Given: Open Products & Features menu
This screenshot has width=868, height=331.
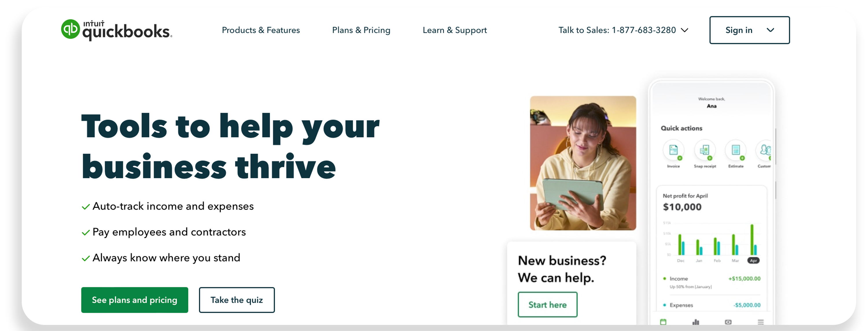Looking at the screenshot, I should [x=261, y=30].
